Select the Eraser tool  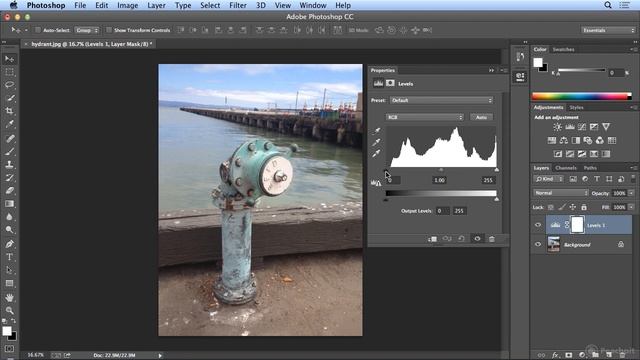9,191
